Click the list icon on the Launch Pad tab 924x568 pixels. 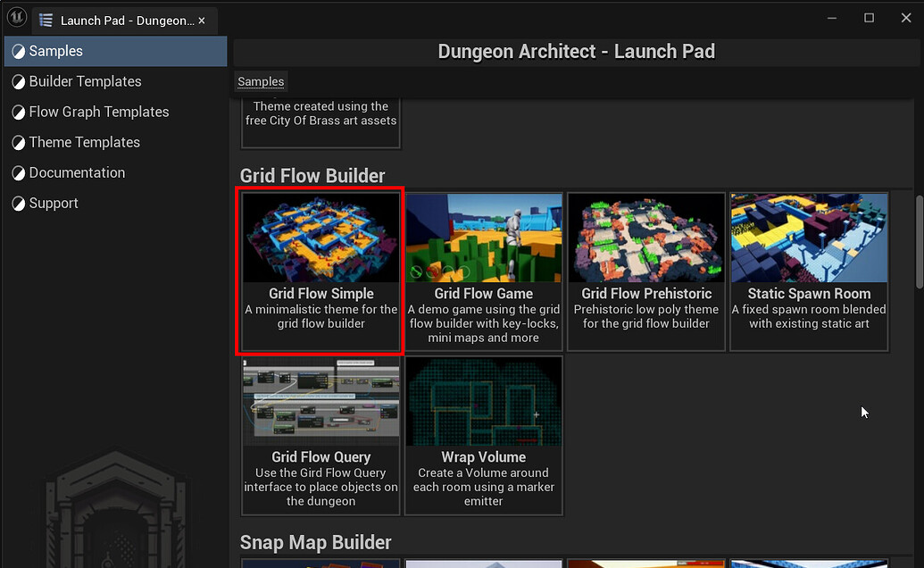click(46, 20)
